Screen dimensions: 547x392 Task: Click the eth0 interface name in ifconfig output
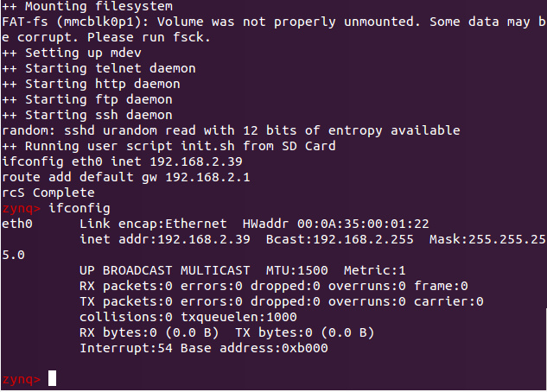[x=16, y=224]
